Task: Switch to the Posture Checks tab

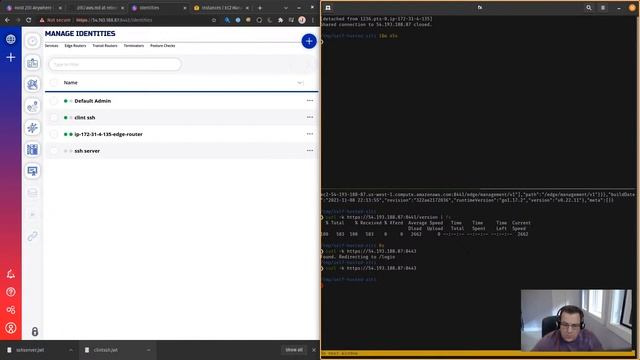Action: click(x=162, y=46)
